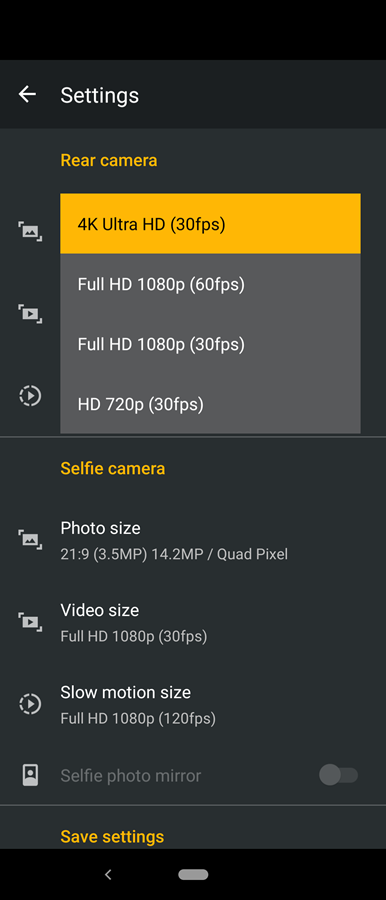Choose 4K Ultra HD (30fps) option
This screenshot has height=900, width=386.
coord(210,223)
